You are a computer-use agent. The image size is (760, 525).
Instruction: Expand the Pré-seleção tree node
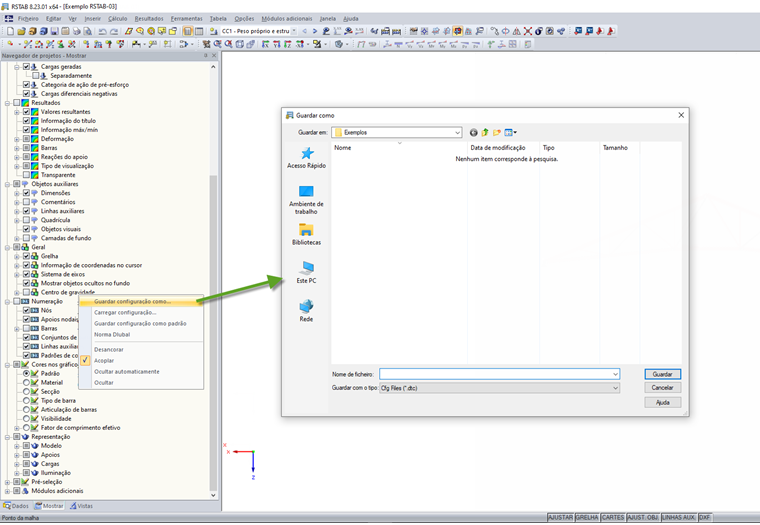(x=8, y=482)
